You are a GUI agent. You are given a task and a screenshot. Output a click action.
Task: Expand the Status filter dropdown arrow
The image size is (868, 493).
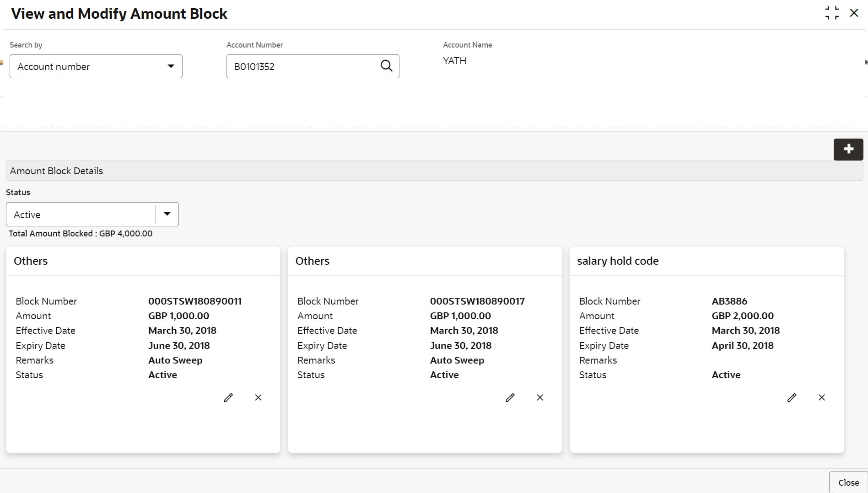[x=167, y=214]
